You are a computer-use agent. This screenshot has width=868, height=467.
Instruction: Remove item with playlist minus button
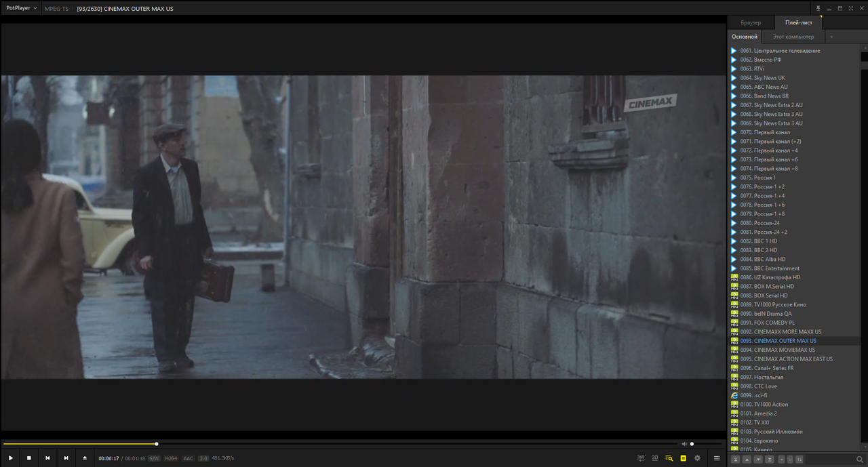pyautogui.click(x=790, y=460)
